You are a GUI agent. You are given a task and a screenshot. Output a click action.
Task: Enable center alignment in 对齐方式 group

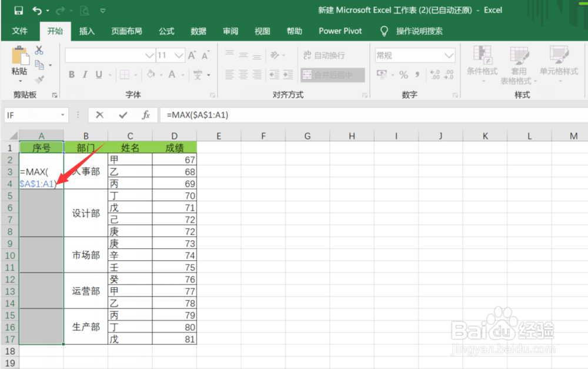coord(243,75)
